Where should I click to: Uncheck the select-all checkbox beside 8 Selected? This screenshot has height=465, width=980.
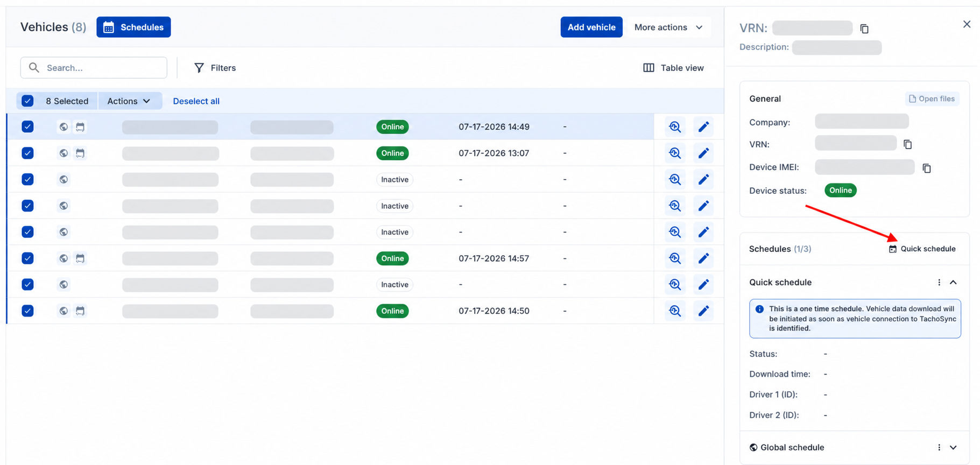[27, 101]
